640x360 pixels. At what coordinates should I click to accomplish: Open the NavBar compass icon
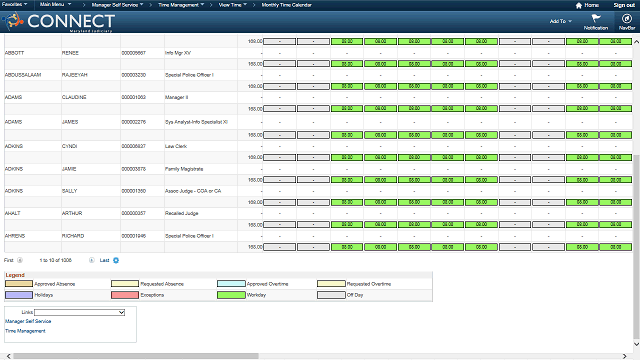click(627, 19)
